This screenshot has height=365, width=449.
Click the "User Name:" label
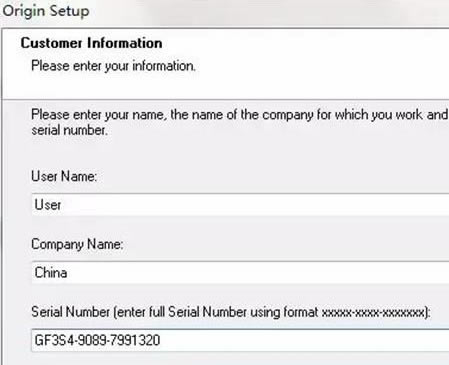(64, 176)
